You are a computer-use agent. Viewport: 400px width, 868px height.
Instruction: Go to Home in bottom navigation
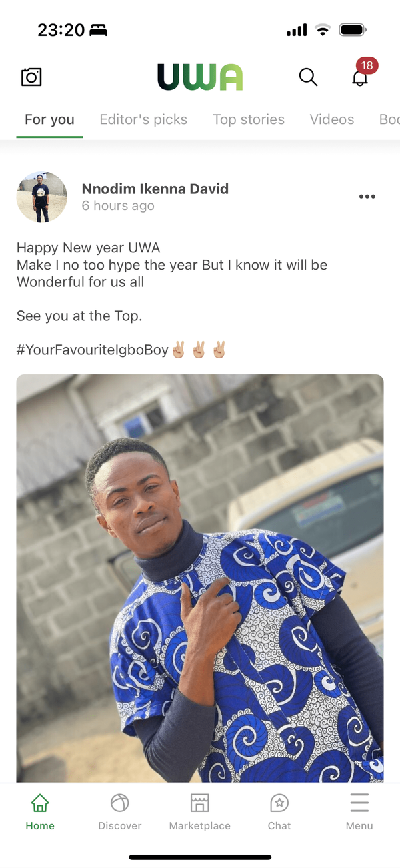click(40, 812)
